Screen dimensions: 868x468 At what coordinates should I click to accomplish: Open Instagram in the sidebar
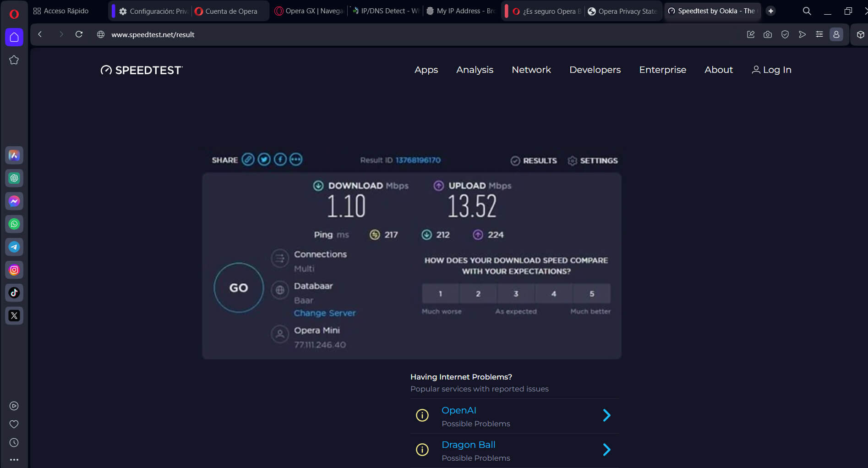(14, 270)
